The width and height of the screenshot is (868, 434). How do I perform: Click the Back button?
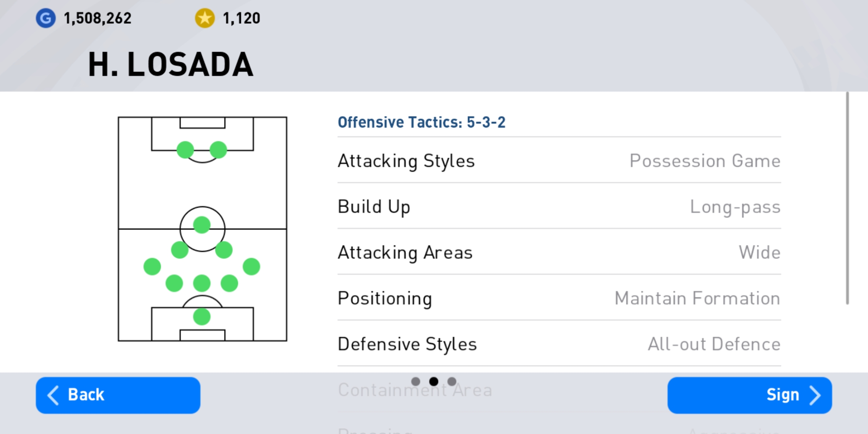[x=118, y=395]
